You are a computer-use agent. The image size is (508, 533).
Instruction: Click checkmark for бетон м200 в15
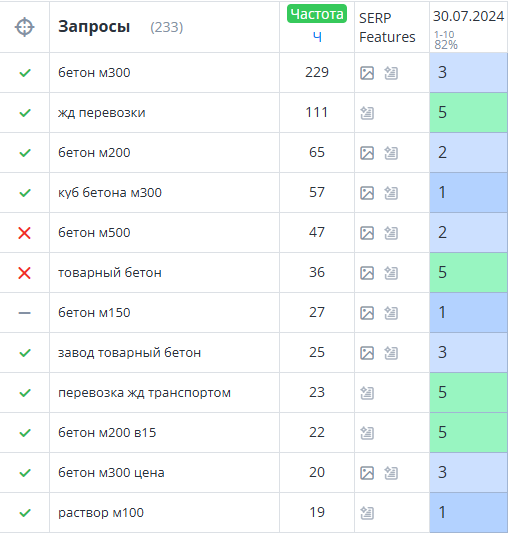click(x=25, y=433)
